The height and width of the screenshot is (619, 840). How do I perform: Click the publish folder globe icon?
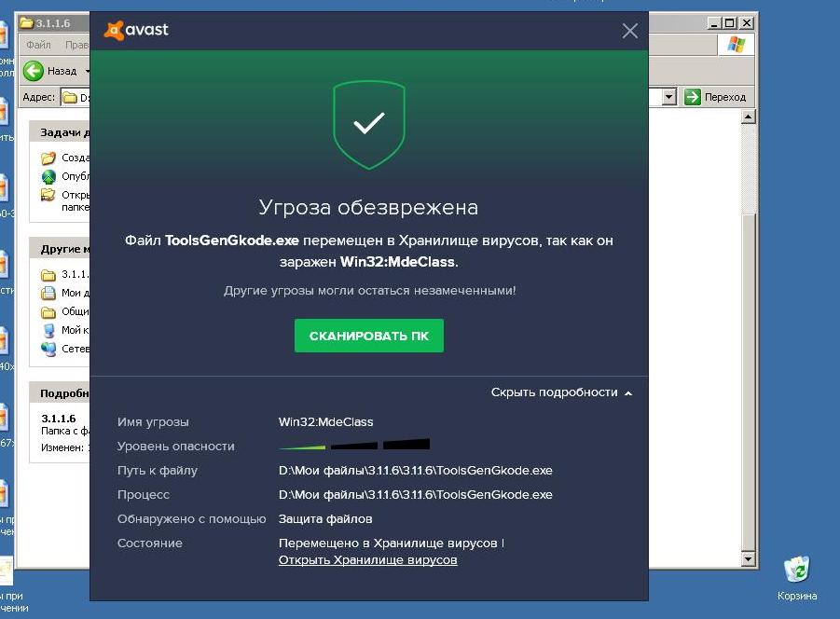coord(48,177)
